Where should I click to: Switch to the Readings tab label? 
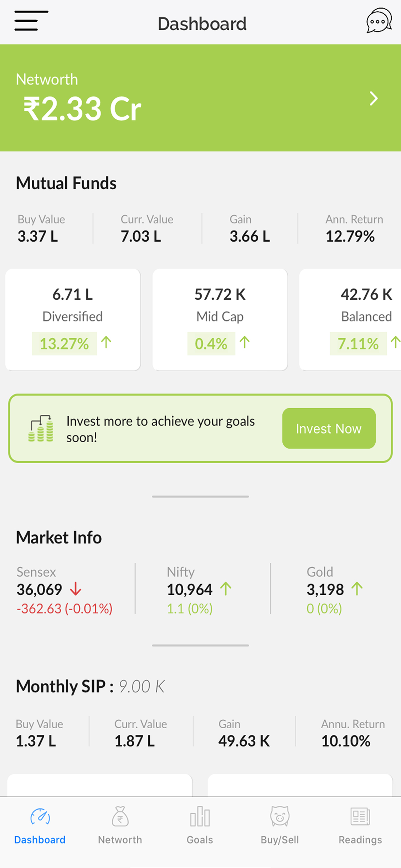(360, 840)
